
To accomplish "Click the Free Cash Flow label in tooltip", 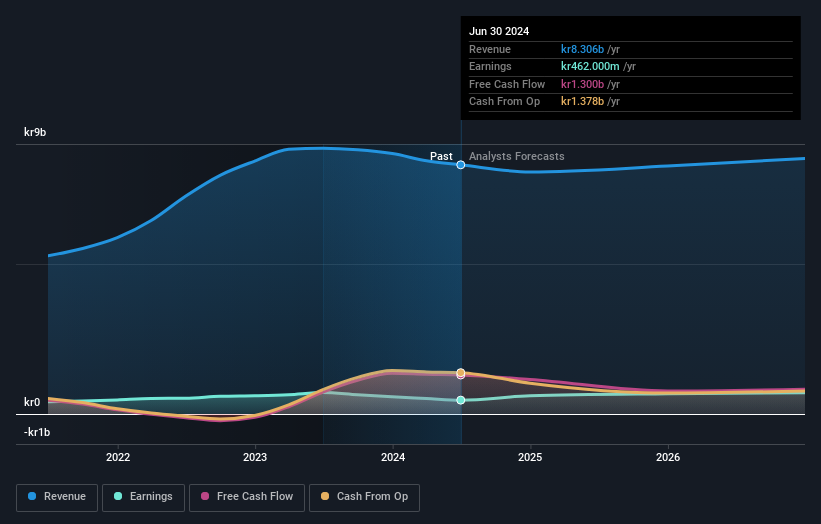I will tap(507, 84).
